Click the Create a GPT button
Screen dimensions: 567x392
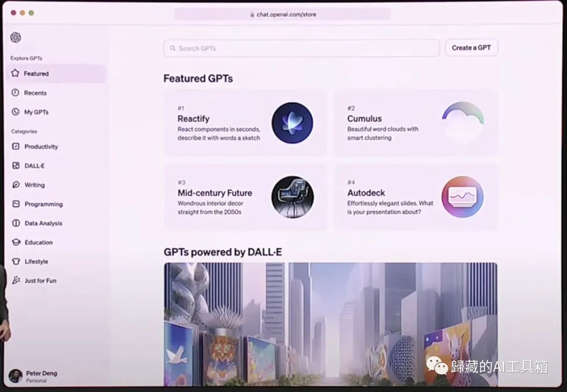(471, 48)
